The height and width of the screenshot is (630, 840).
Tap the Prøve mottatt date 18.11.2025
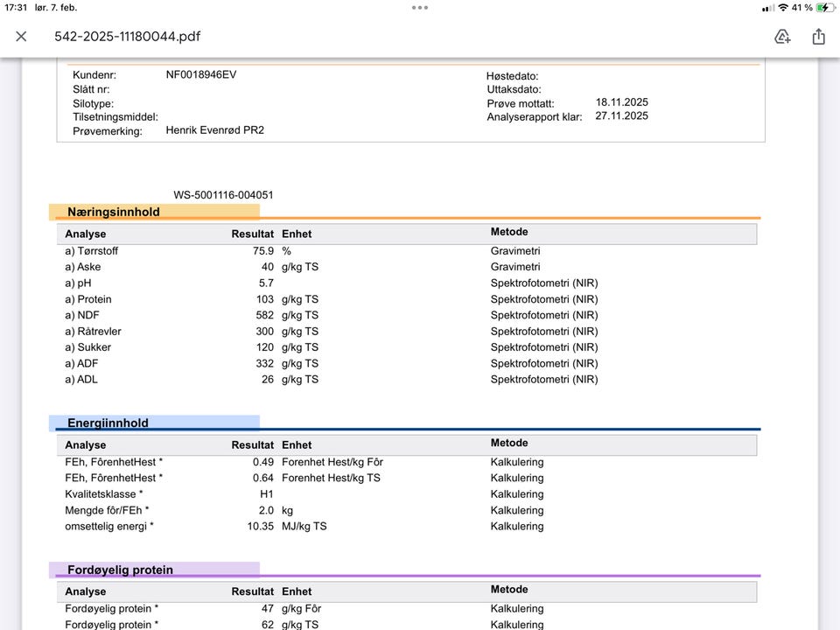pyautogui.click(x=622, y=102)
